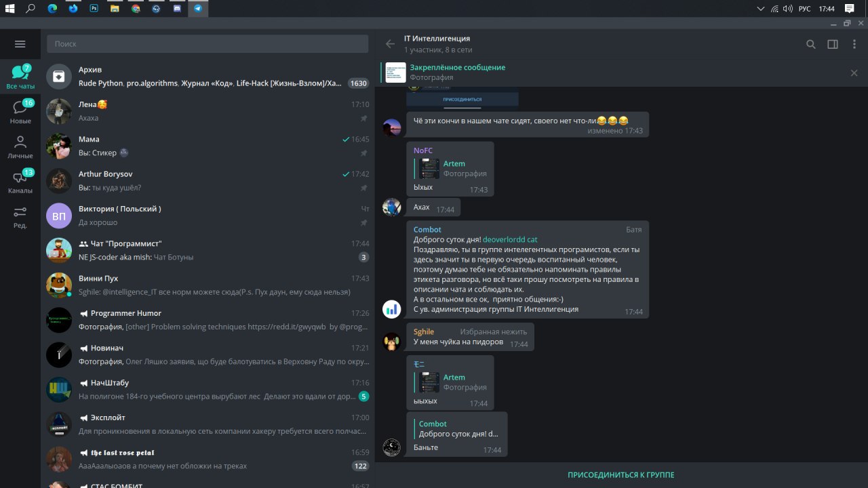
Task: Toggle the right info side panel
Action: [x=833, y=44]
